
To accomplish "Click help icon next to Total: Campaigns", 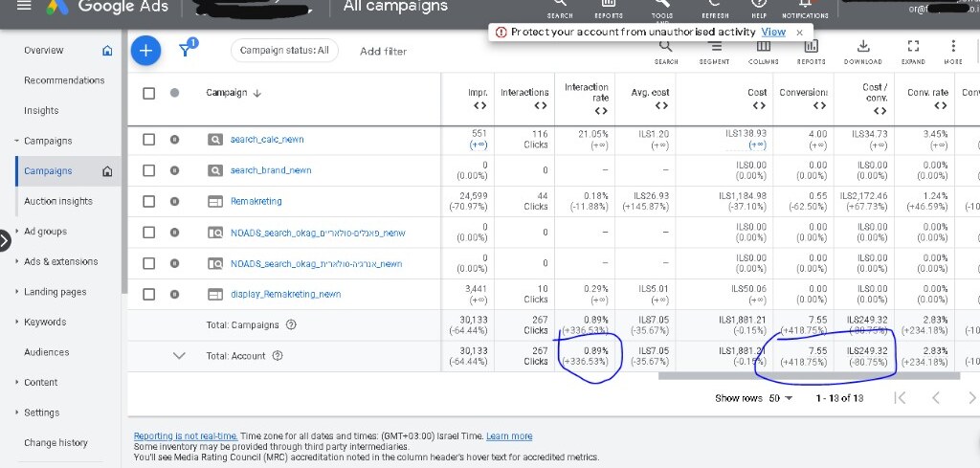I will pyautogui.click(x=291, y=324).
